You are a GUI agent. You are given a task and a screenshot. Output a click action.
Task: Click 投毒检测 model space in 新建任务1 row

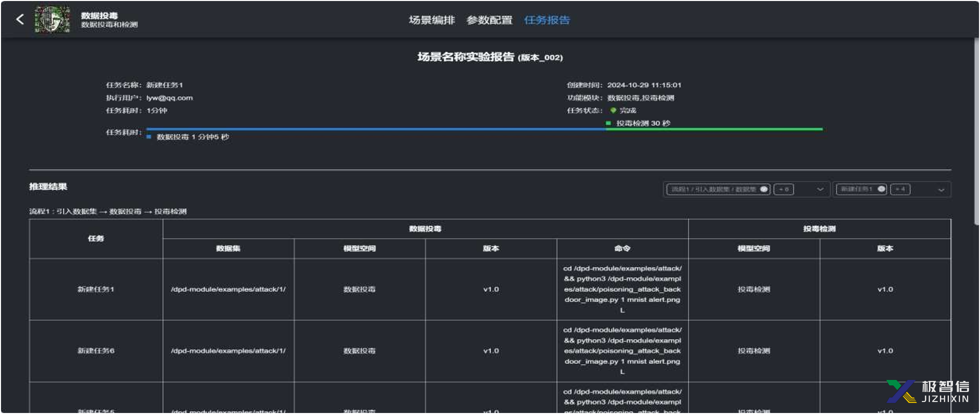point(754,289)
